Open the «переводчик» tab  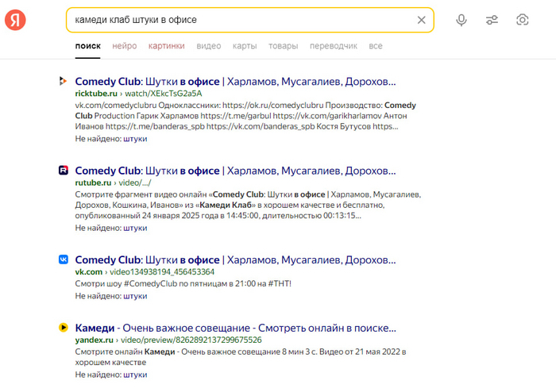pyautogui.click(x=334, y=46)
